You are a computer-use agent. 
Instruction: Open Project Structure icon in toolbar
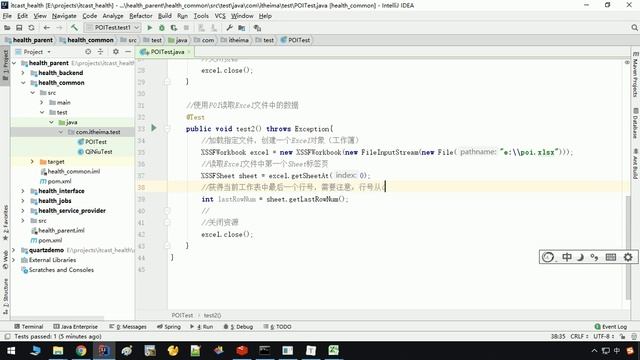(242, 28)
